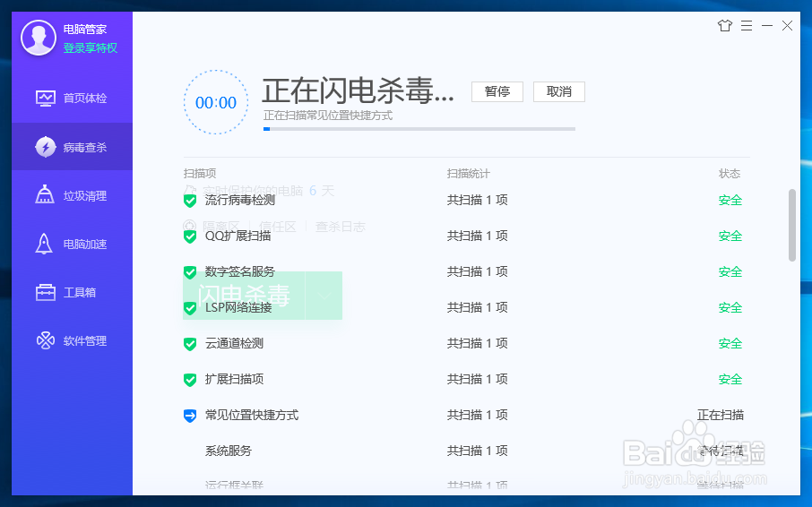Click green shield beside QQ扩展扫描
This screenshot has width=812, height=507.
tap(190, 236)
